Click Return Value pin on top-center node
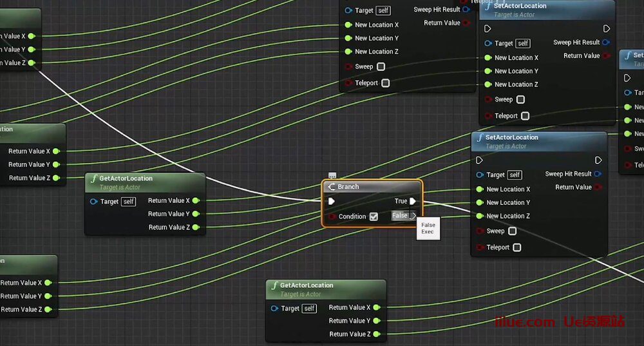This screenshot has width=644, height=346. click(x=466, y=23)
